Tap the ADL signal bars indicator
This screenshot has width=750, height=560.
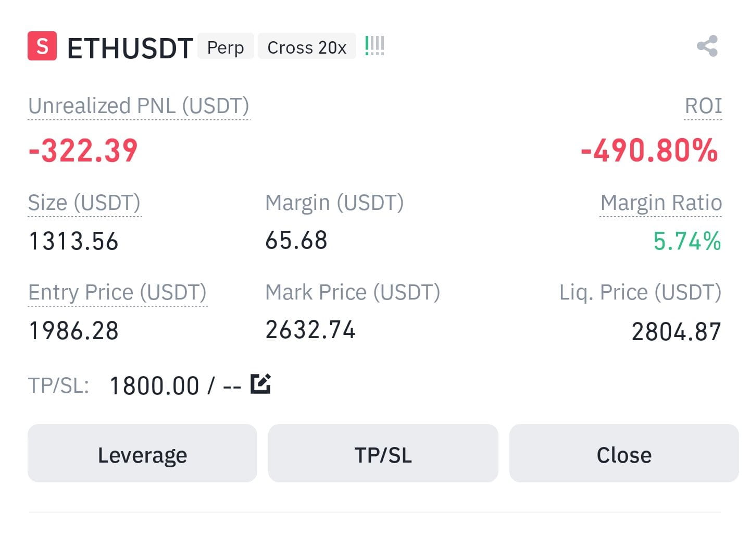coord(374,46)
